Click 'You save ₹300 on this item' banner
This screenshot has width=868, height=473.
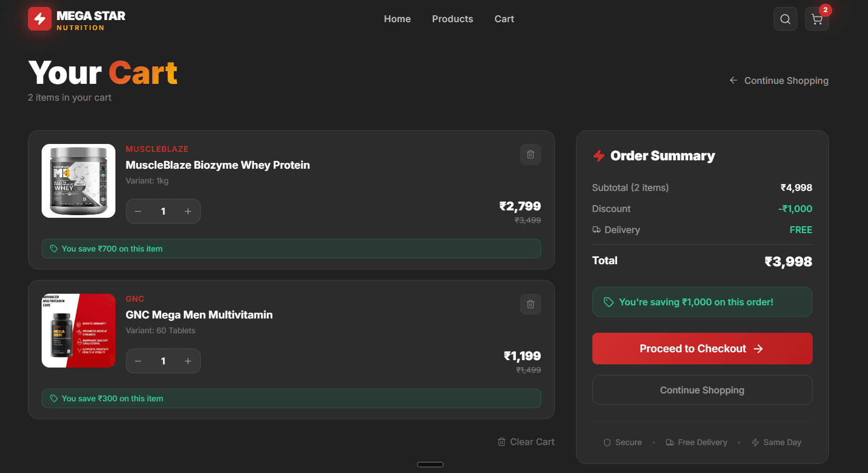click(x=291, y=399)
